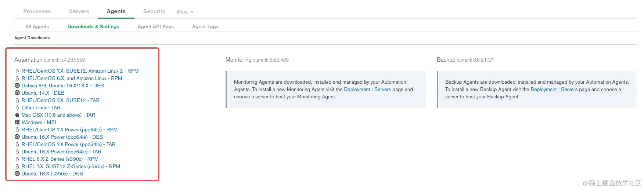Viewport: 644px width, 189px height.
Task: Click the Debian icon beside Debian 8/9 DEB
Action: 17,86
